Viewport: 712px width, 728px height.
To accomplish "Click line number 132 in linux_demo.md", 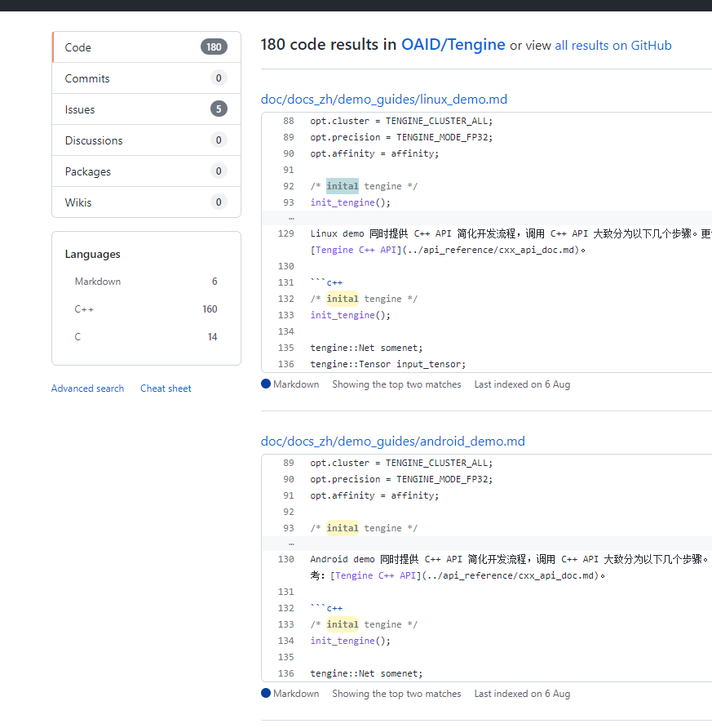I will (x=286, y=299).
